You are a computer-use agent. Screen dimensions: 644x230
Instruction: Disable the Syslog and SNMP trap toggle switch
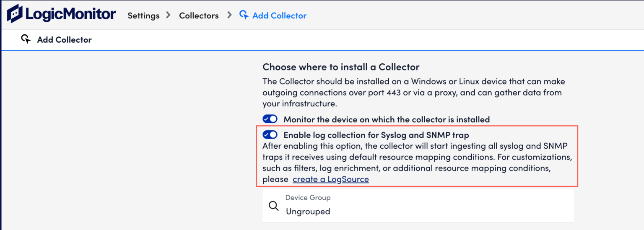[270, 135]
